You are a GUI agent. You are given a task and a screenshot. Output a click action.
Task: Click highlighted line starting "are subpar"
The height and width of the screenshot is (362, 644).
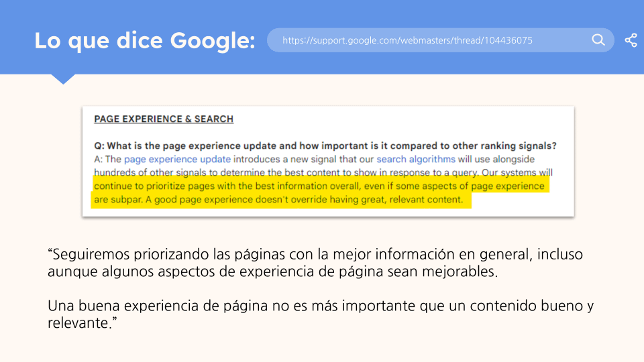(278, 200)
